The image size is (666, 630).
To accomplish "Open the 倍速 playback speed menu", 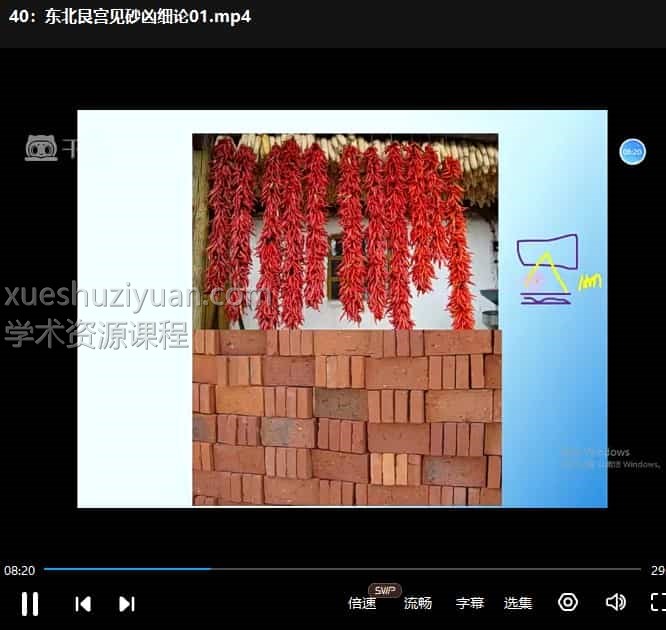I will tap(362, 603).
